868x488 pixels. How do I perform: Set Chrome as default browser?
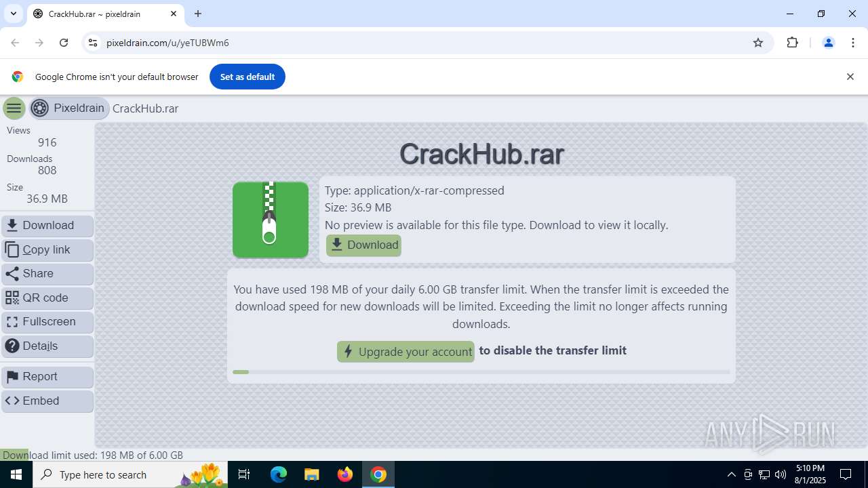tap(248, 77)
